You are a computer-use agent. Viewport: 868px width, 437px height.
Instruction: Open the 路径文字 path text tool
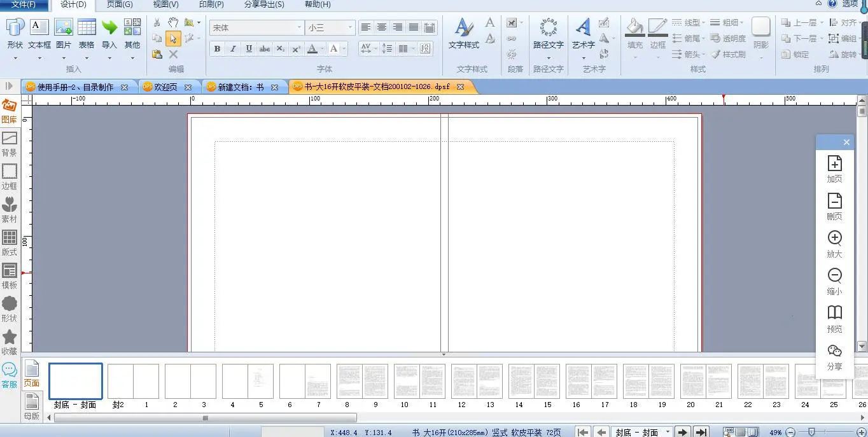[548, 34]
